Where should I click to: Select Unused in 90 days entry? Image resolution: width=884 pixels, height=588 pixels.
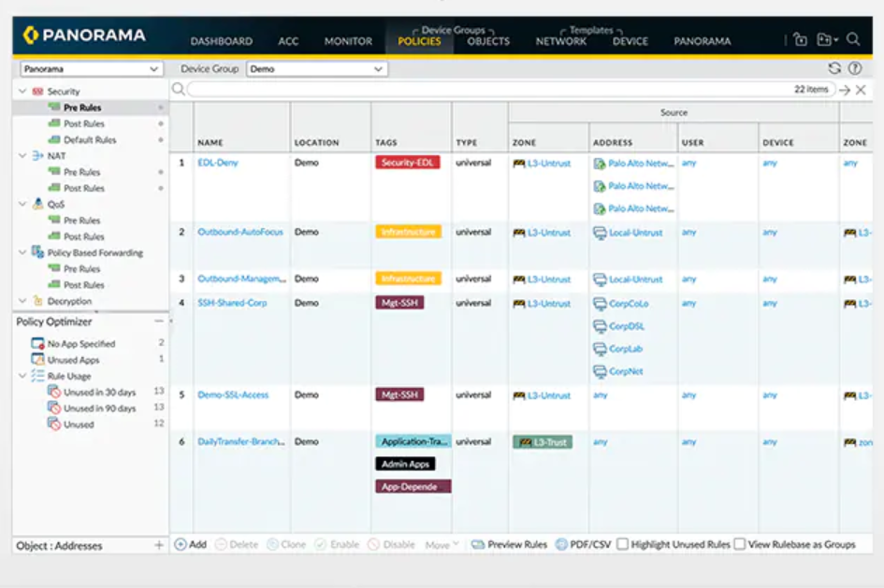coord(99,409)
